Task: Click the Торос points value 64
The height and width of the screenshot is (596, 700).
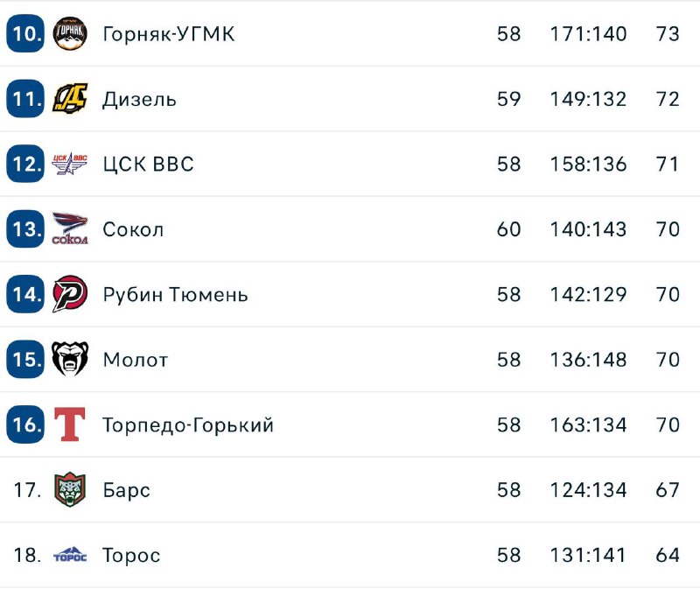Action: 668,555
